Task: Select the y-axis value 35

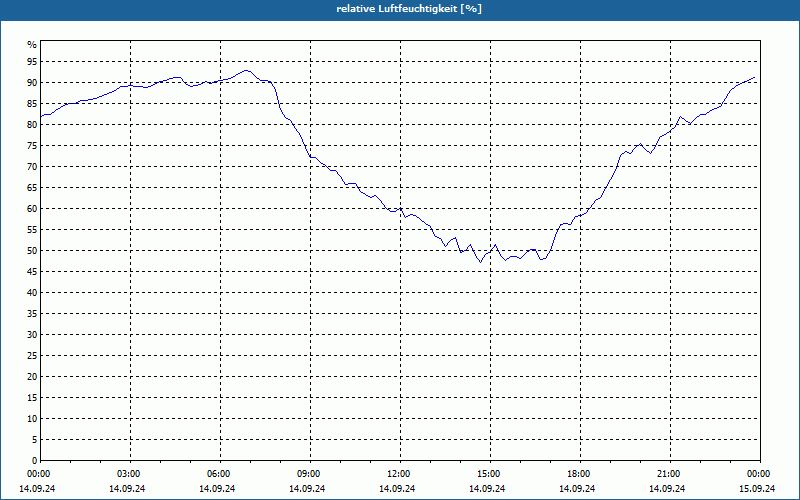Action: [32, 314]
